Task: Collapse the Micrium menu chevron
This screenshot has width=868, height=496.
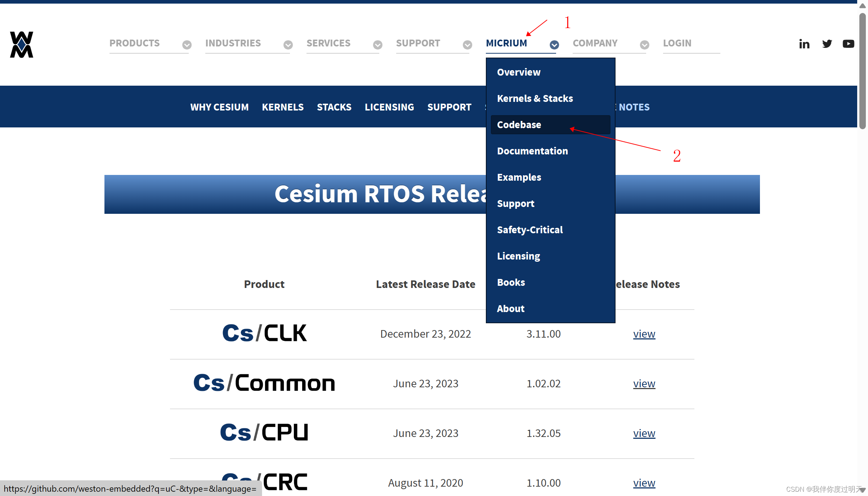Action: 554,45
